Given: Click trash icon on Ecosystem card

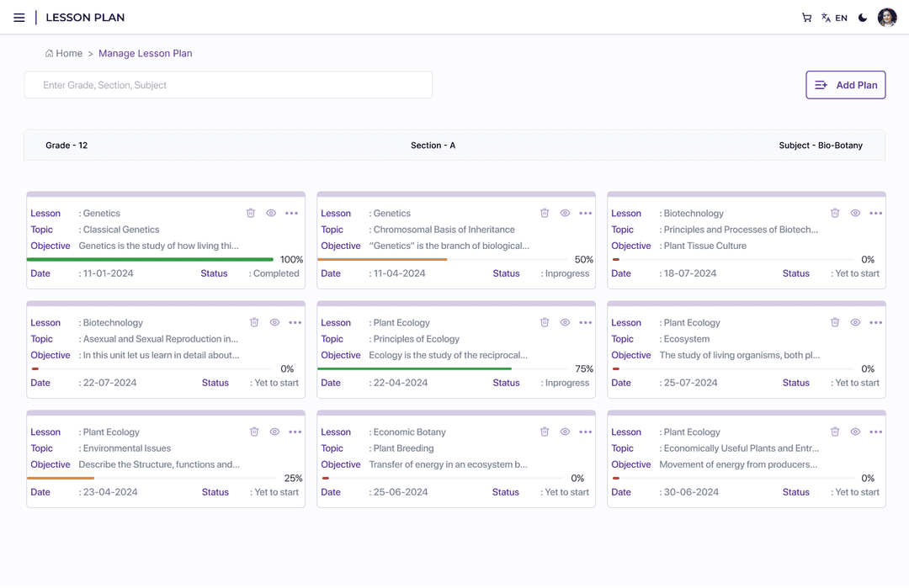Looking at the screenshot, I should coord(835,323).
